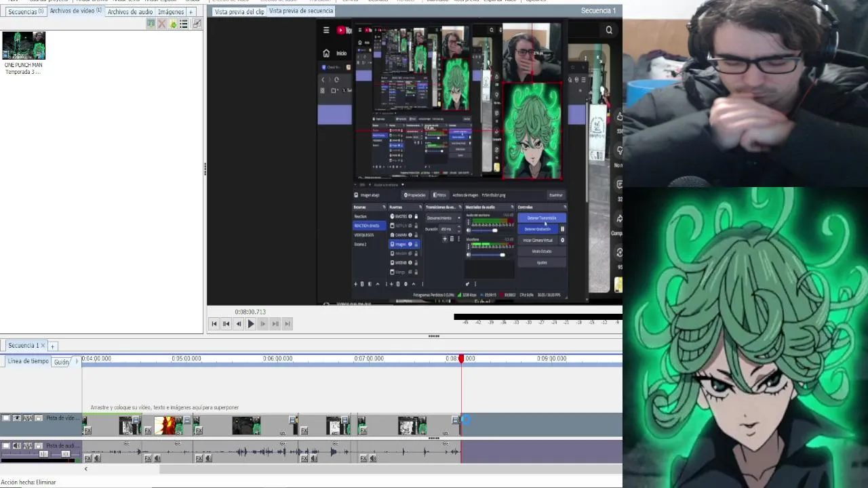Screen dimensions: 868x488
Task: Open clip menu icon on the last video clip
Action: pyautogui.click(x=455, y=420)
